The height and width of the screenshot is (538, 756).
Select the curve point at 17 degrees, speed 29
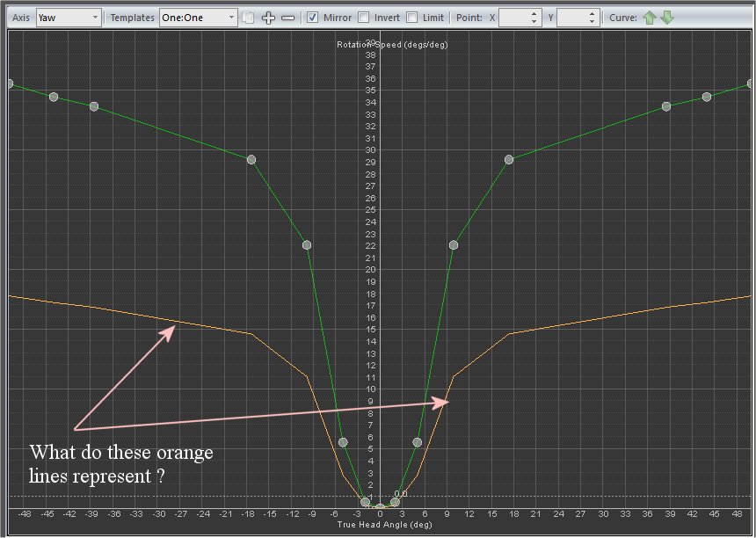pos(509,160)
